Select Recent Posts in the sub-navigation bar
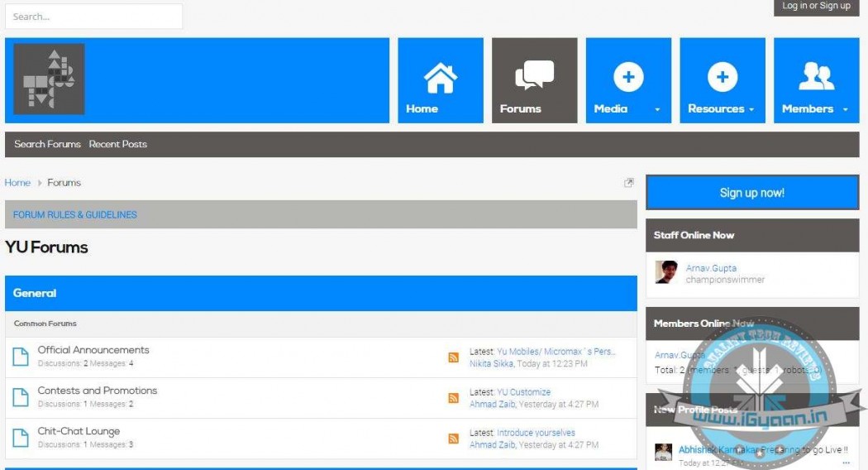 (118, 144)
